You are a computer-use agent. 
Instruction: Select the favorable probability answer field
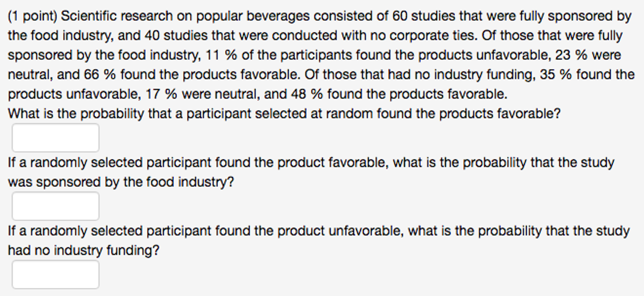(x=56, y=138)
